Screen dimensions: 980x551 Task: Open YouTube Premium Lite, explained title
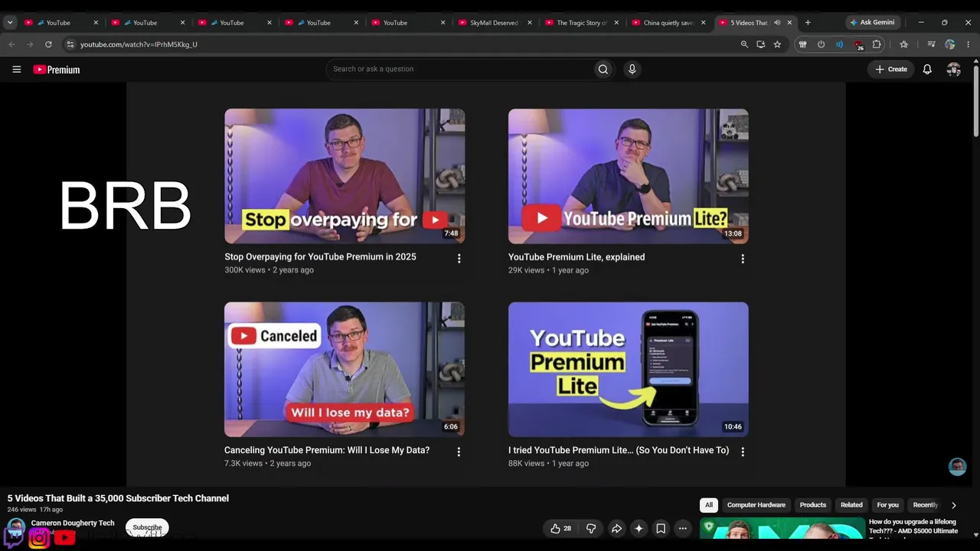coord(577,257)
